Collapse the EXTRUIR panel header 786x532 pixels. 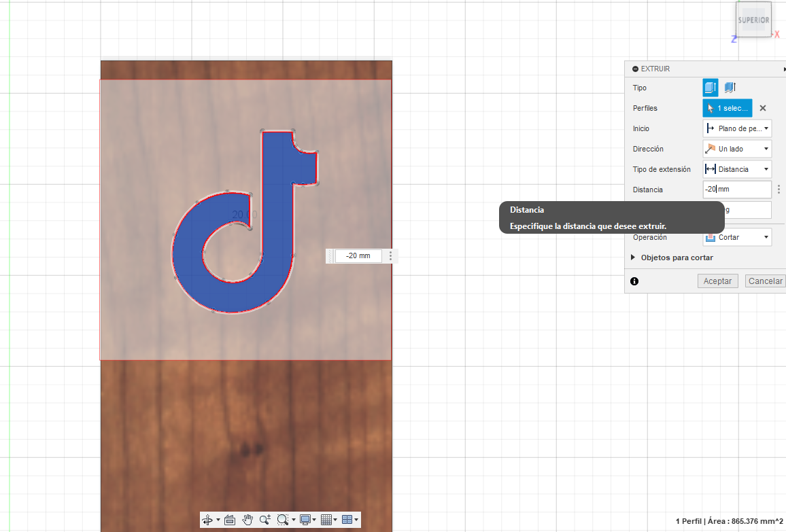click(635, 69)
